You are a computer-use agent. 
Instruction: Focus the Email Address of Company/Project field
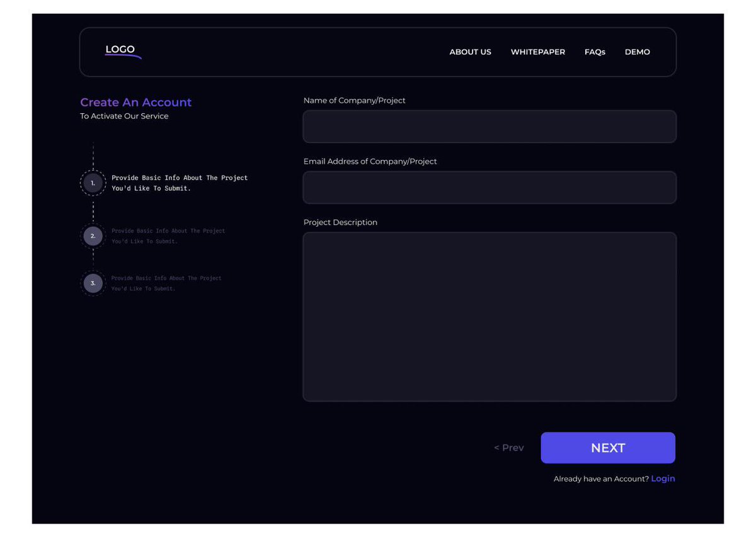(x=490, y=188)
